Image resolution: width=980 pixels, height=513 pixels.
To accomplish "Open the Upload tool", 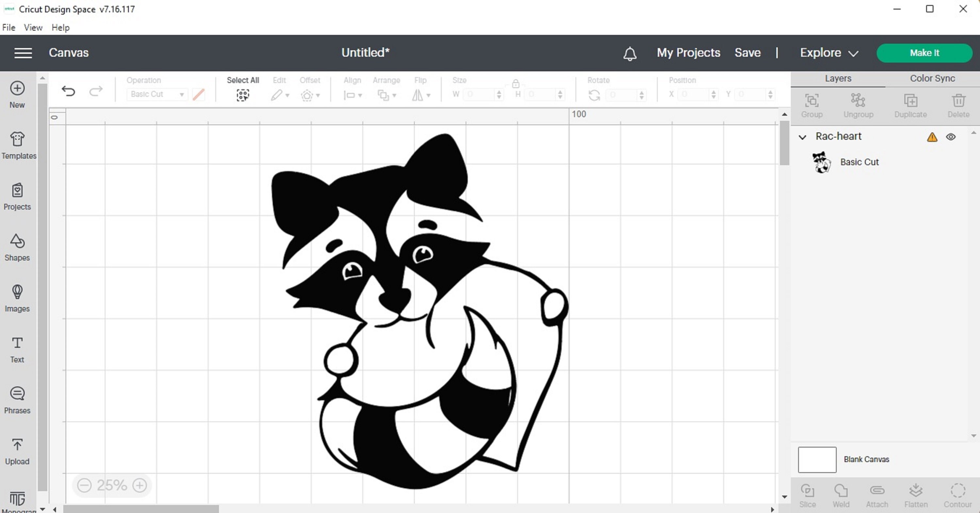I will tap(17, 451).
